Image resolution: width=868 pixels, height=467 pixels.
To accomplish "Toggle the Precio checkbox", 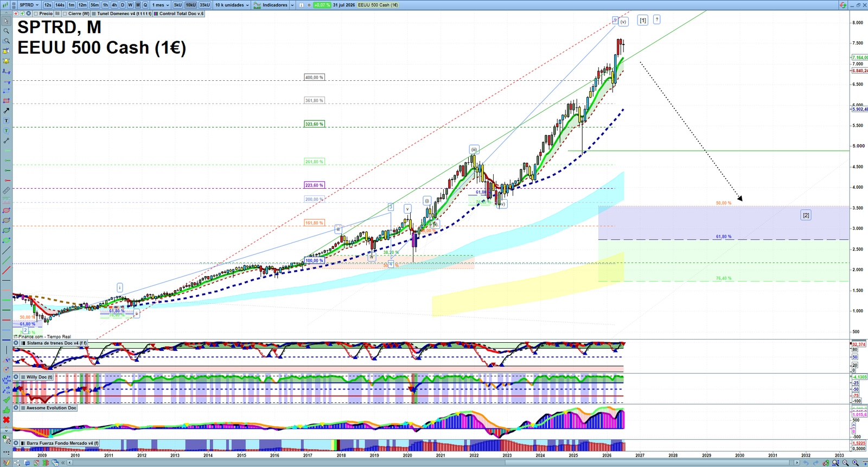I will pos(36,14).
